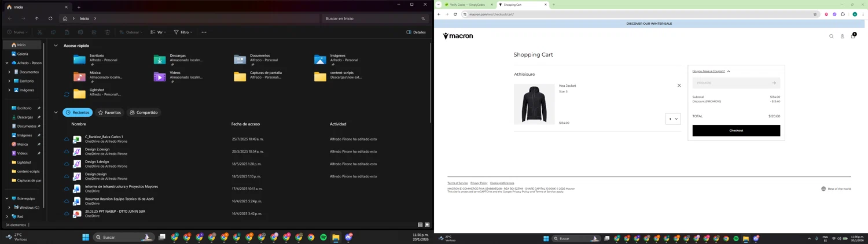Open a new Chrome tab

point(554,5)
